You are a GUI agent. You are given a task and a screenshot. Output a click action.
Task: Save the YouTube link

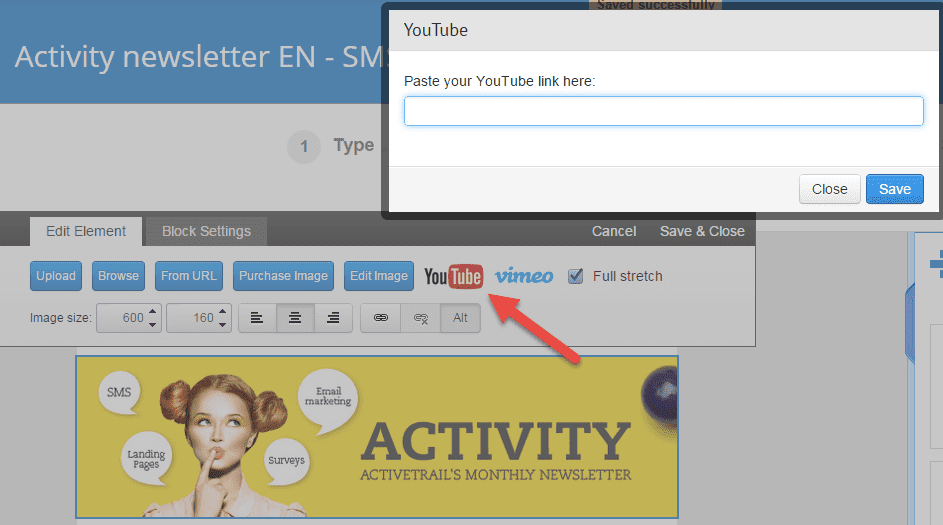[895, 189]
